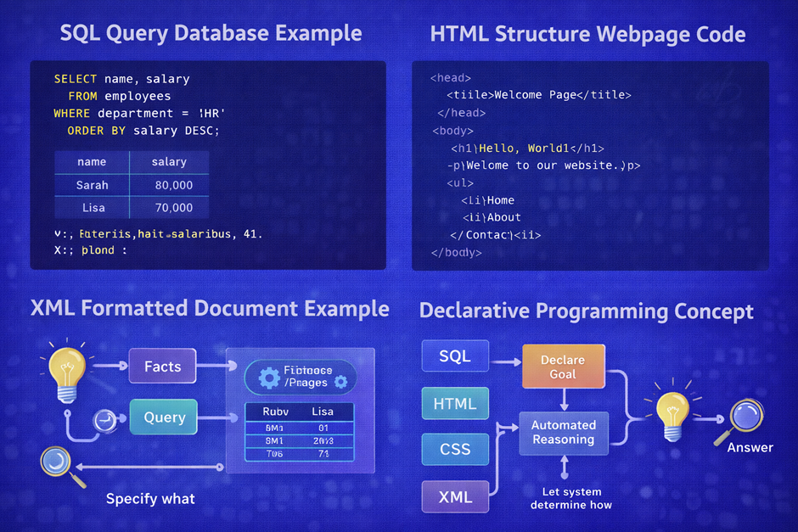Select the XML language box

pyautogui.click(x=455, y=496)
